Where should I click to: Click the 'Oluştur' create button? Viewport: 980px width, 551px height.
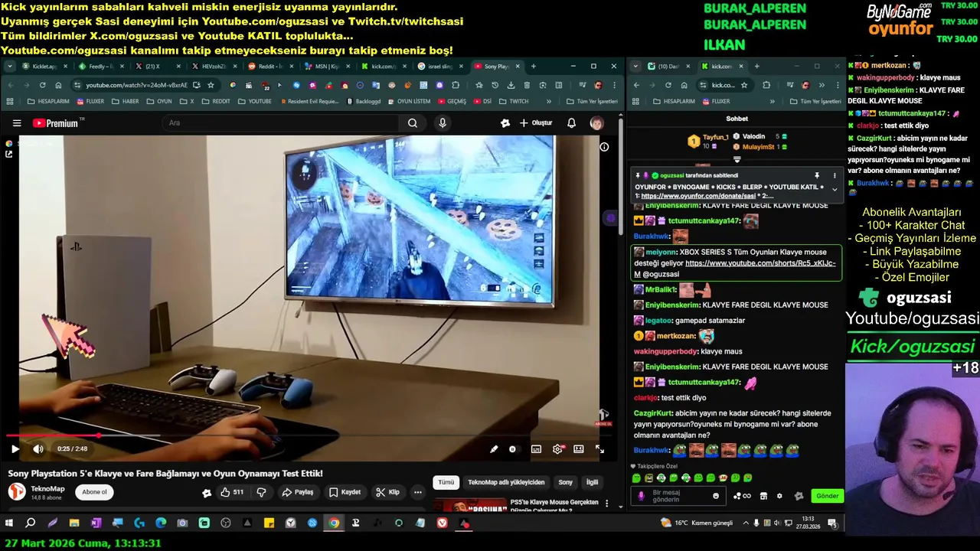tap(536, 123)
